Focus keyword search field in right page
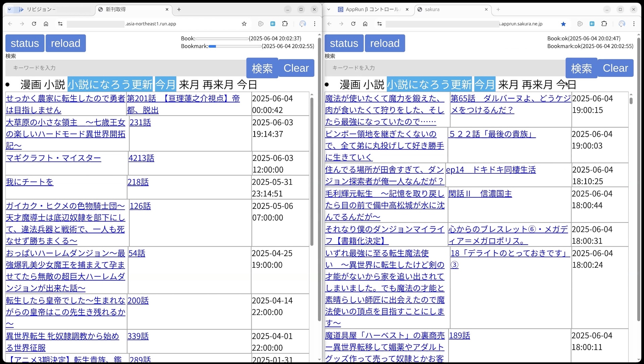Screen dimensions: 644x364 click(x=445, y=68)
